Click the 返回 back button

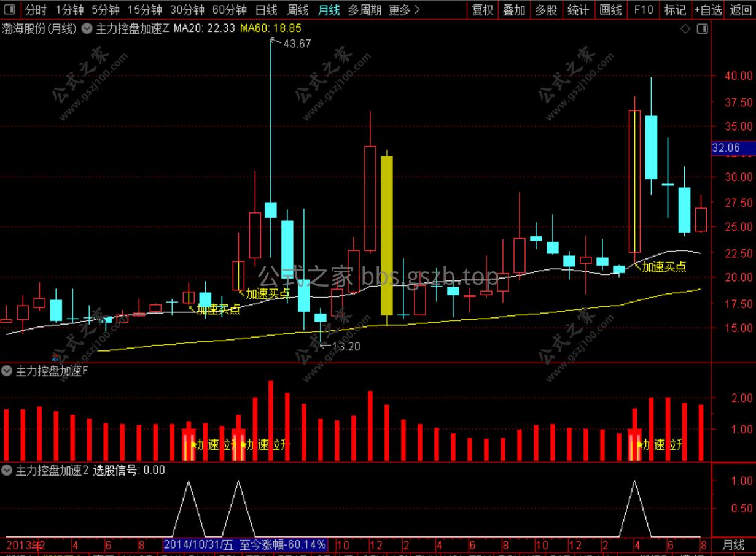click(741, 10)
